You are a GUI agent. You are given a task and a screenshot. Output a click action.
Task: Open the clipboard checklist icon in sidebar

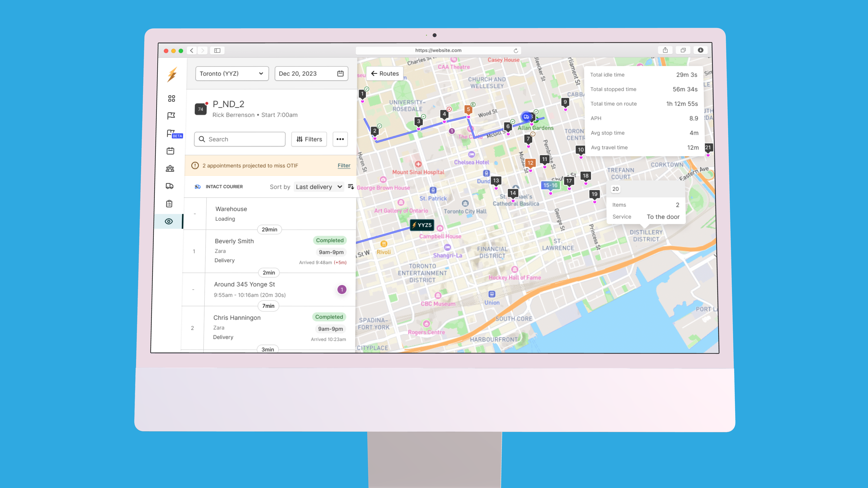(x=169, y=204)
